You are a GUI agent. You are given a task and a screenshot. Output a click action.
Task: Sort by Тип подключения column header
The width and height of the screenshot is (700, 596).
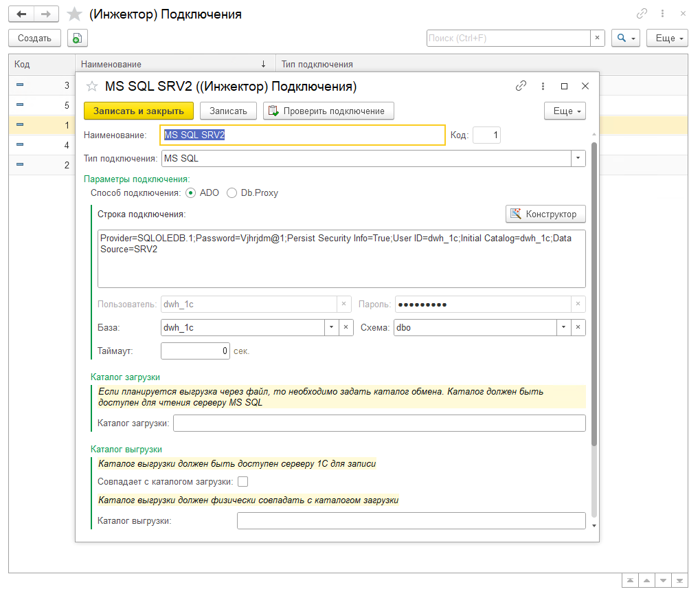[x=482, y=65]
